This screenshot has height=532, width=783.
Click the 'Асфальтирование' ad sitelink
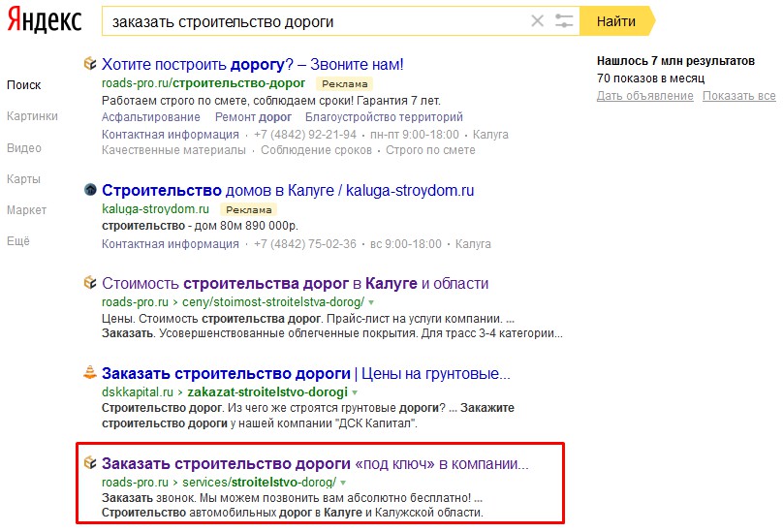pyautogui.click(x=152, y=117)
